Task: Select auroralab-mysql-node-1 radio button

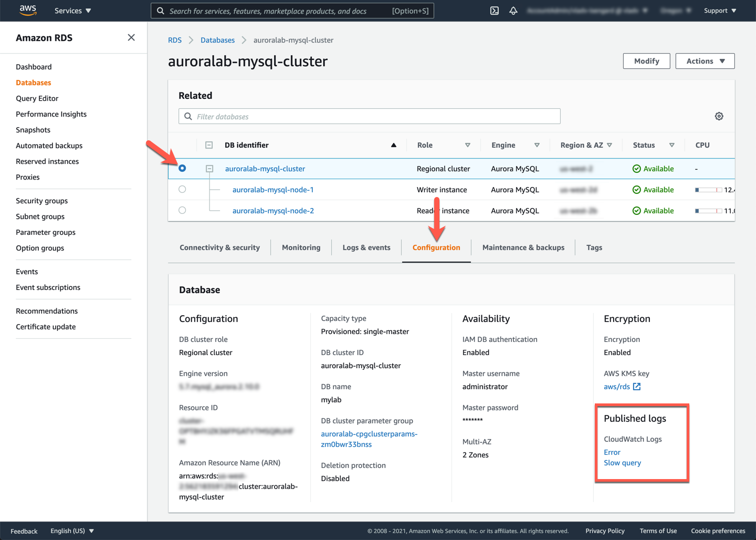Action: [182, 190]
